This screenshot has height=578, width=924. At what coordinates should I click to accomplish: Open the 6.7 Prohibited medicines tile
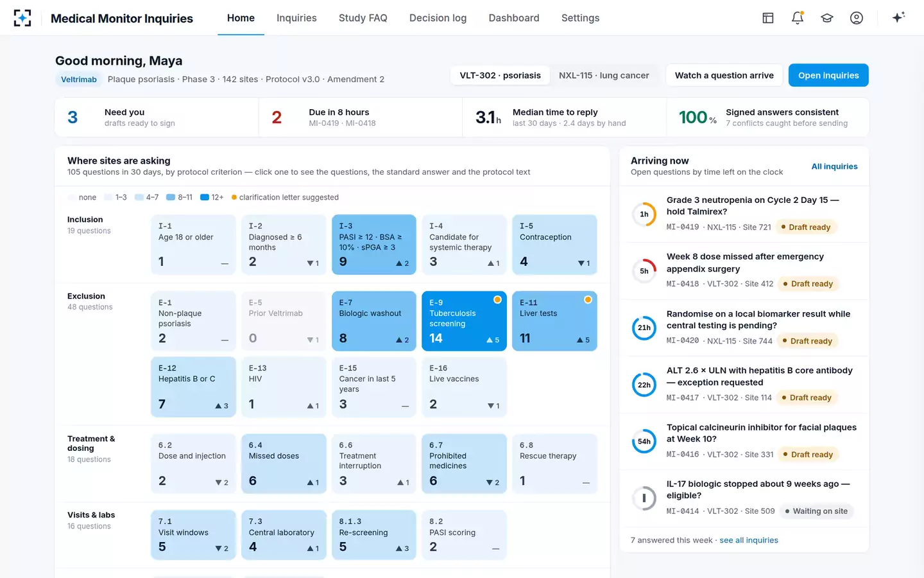tap(465, 464)
